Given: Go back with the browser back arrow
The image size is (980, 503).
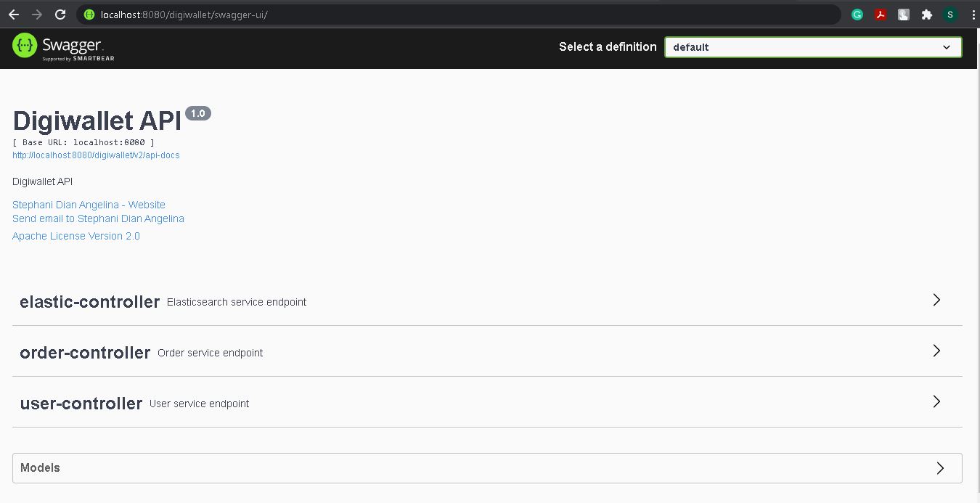Looking at the screenshot, I should click(x=14, y=15).
